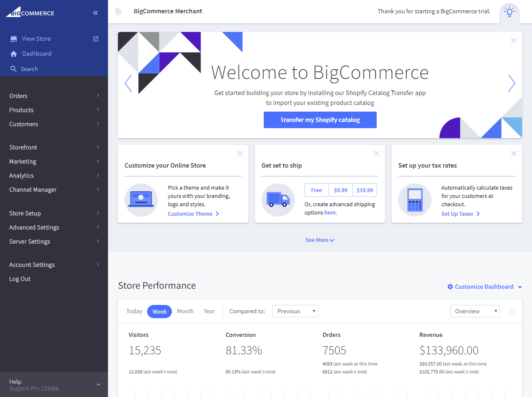
Task: Open Customize Dashboard dropdown
Action: click(x=485, y=287)
